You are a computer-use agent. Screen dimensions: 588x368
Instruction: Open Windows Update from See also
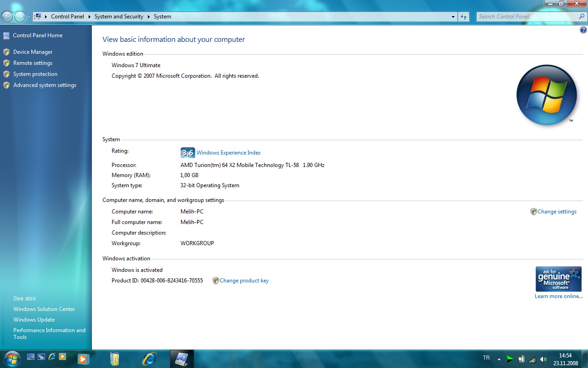(34, 320)
